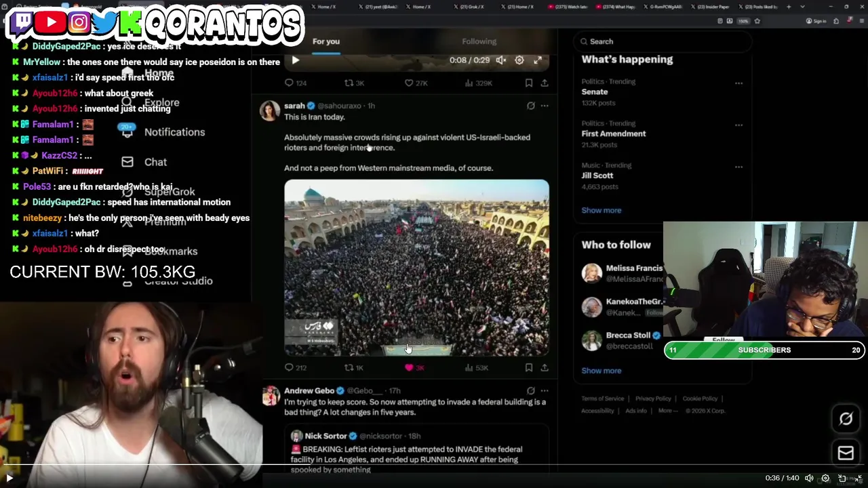The height and width of the screenshot is (488, 868).
Task: Bookmark sarah's Iran post
Action: (529, 367)
